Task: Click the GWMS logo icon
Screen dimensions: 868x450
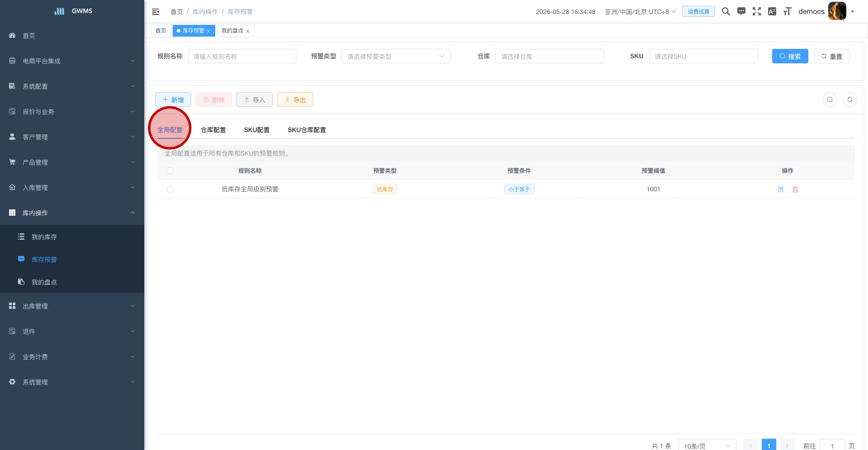Action: (60, 11)
